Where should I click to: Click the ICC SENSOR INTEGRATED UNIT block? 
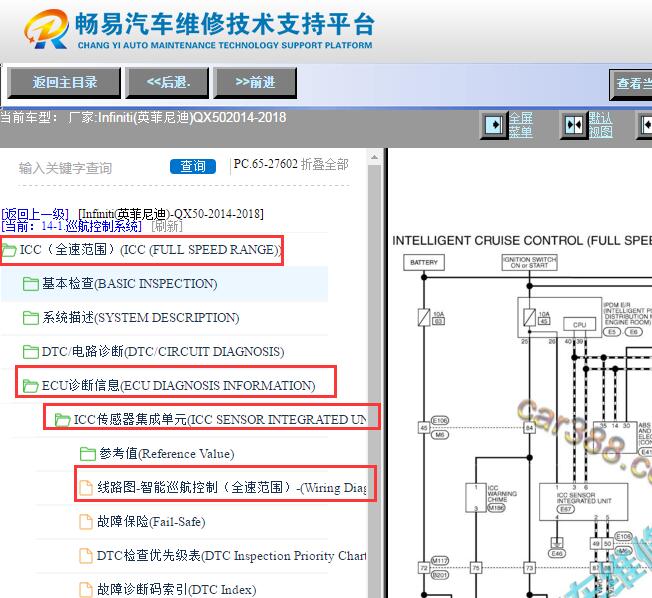click(583, 502)
